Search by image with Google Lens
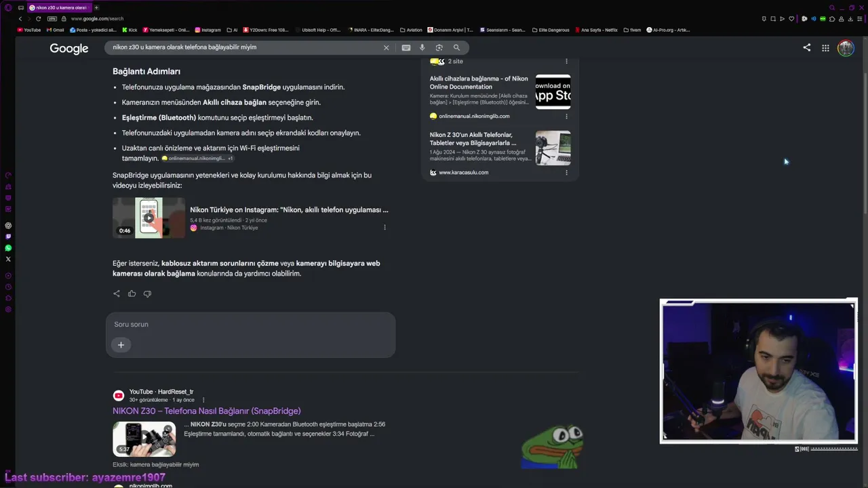The image size is (868, 488). pyautogui.click(x=439, y=47)
